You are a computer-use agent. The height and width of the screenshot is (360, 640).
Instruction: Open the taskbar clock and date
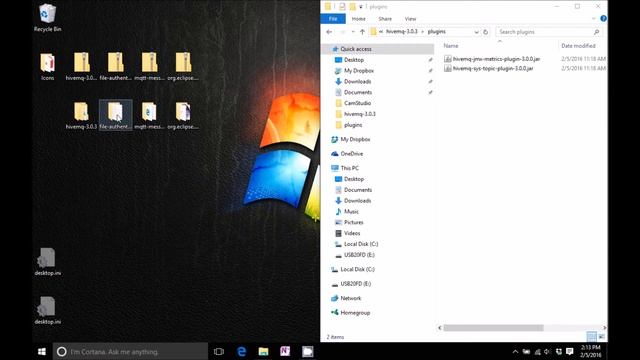click(591, 351)
